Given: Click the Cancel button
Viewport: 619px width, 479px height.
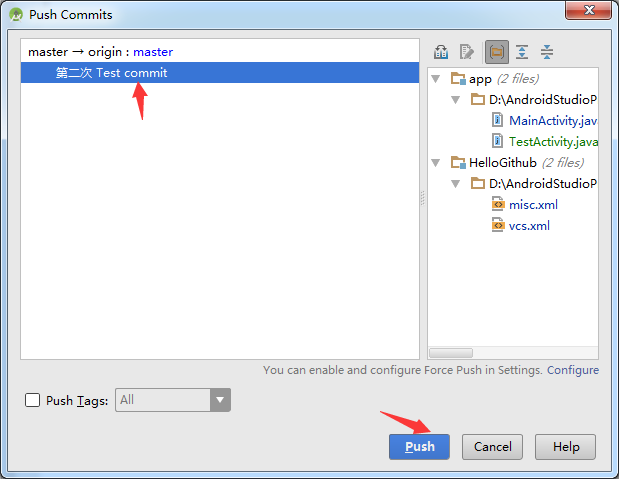Looking at the screenshot, I should (x=492, y=447).
